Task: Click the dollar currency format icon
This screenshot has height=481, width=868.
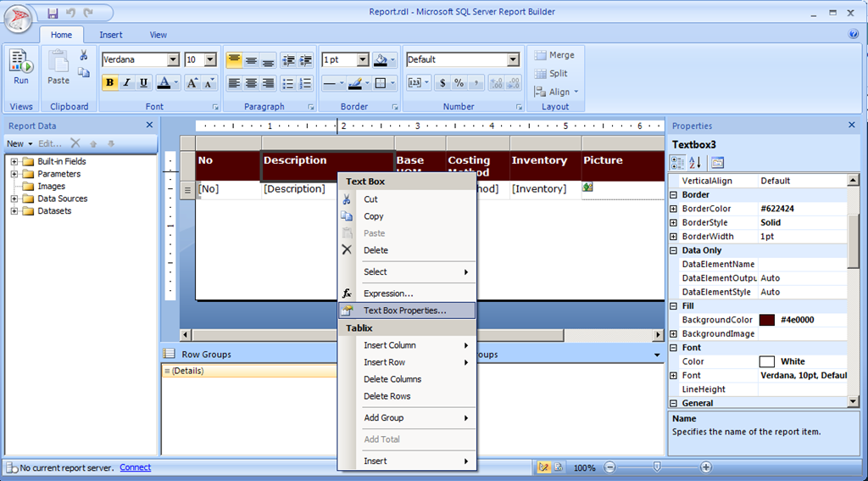Action: coord(442,83)
